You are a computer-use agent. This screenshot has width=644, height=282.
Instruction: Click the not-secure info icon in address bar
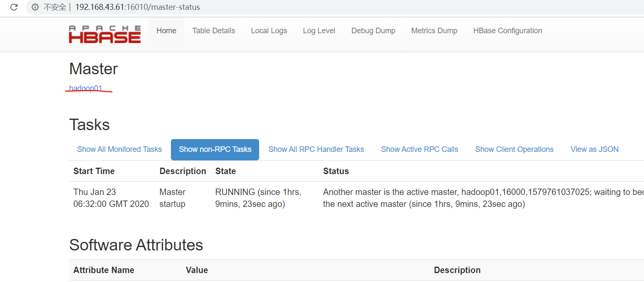point(35,7)
